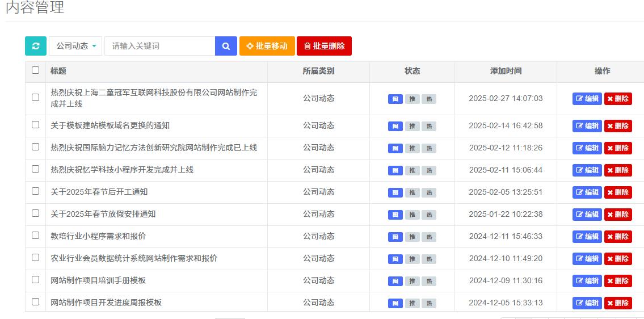Toggle the 热 badge for 网站制作项目开发进度周报模板
Image resolution: width=644 pixels, height=319 pixels.
(429, 303)
